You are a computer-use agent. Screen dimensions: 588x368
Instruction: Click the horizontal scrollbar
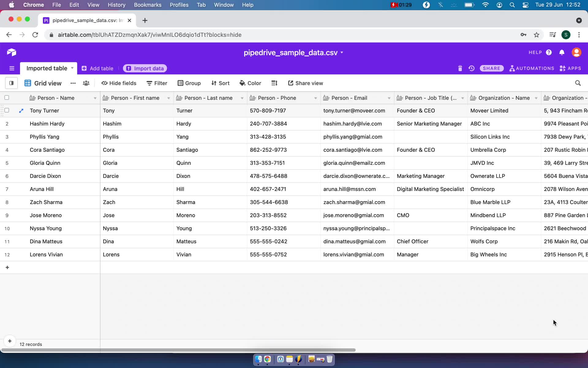(x=178, y=350)
